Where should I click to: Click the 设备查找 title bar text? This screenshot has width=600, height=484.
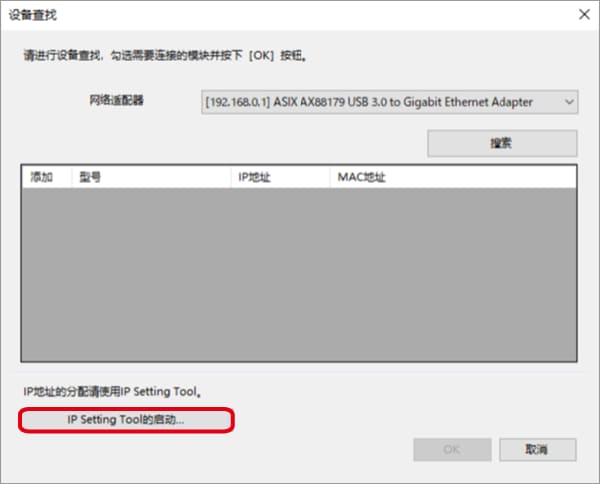pyautogui.click(x=33, y=15)
